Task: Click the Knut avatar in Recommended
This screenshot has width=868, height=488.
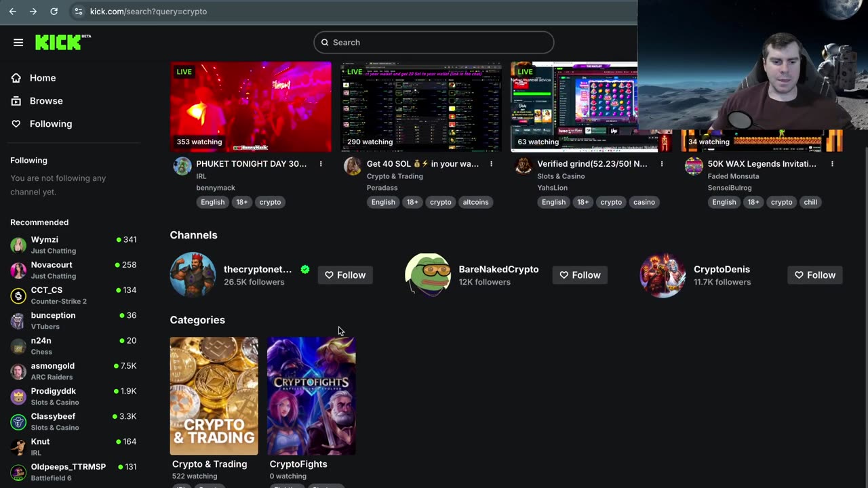Action: (x=18, y=447)
